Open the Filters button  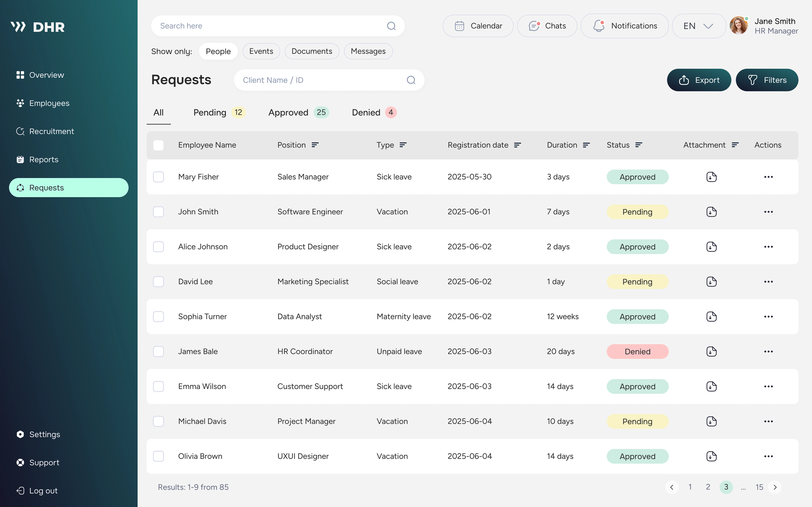[x=767, y=80]
